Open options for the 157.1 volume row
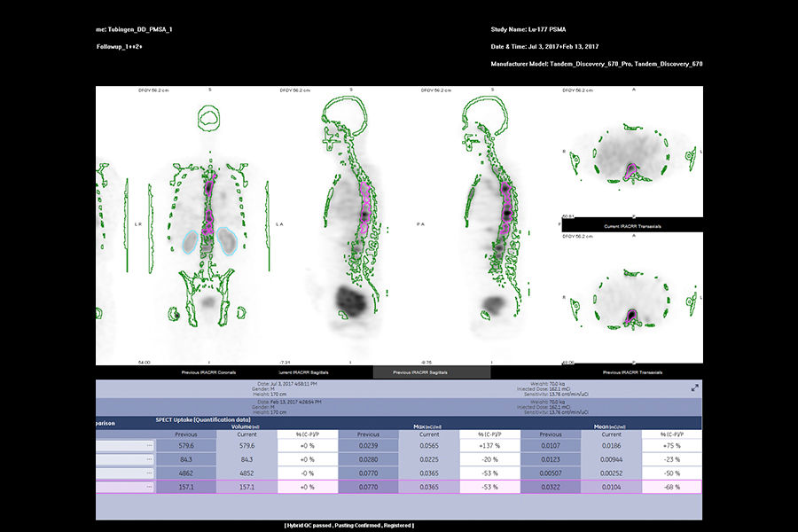 pos(149,486)
